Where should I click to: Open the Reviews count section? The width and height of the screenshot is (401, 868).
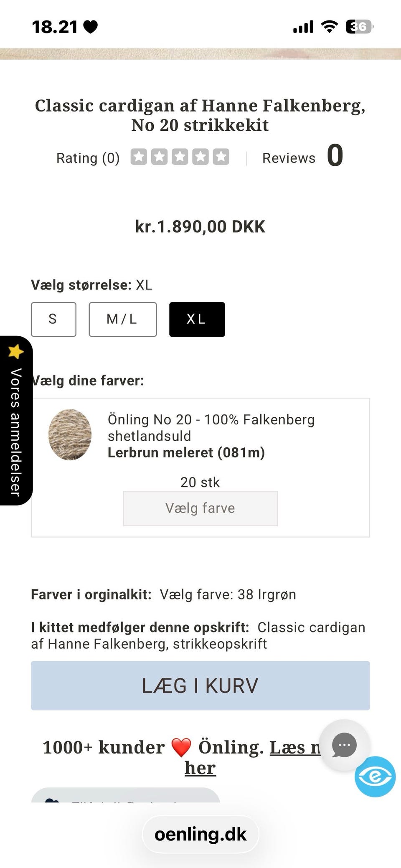click(x=302, y=156)
